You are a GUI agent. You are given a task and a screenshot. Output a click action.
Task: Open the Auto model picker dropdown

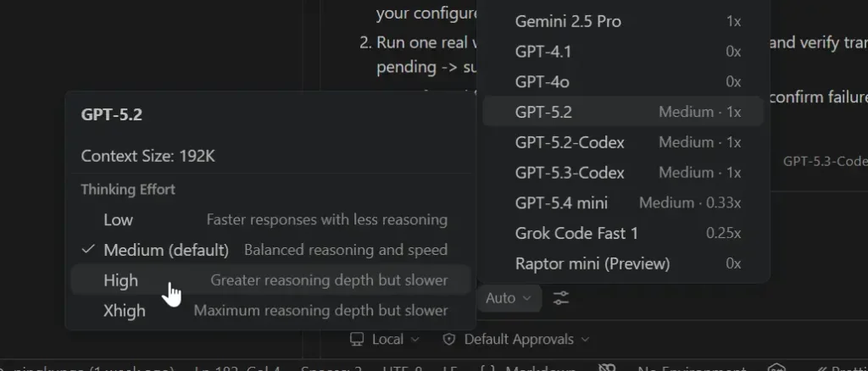[508, 298]
